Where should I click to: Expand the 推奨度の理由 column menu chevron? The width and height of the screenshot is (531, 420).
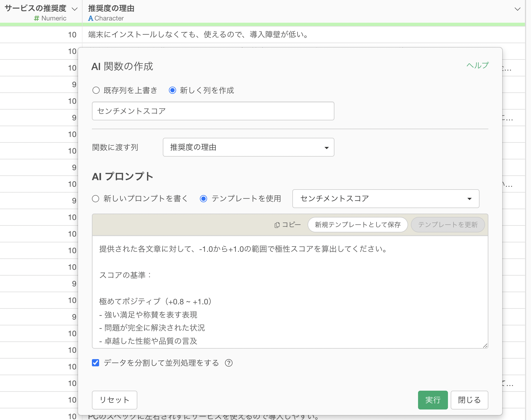coord(517,9)
